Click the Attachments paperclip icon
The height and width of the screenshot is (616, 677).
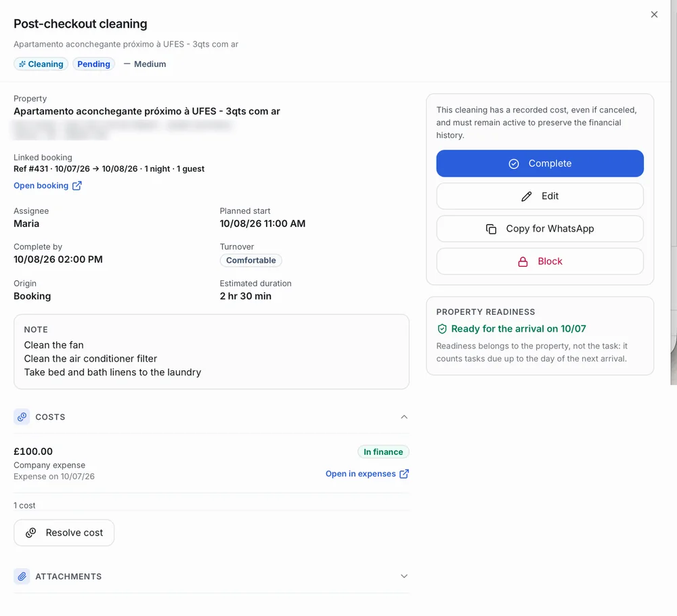(22, 576)
